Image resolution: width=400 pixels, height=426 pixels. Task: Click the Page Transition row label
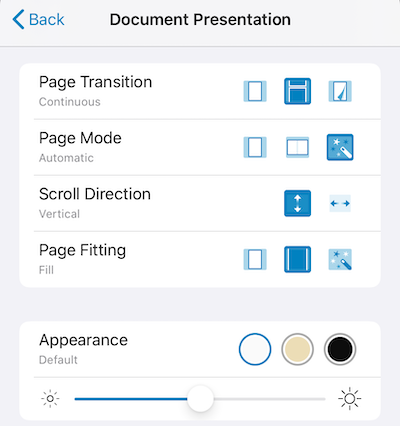click(95, 82)
